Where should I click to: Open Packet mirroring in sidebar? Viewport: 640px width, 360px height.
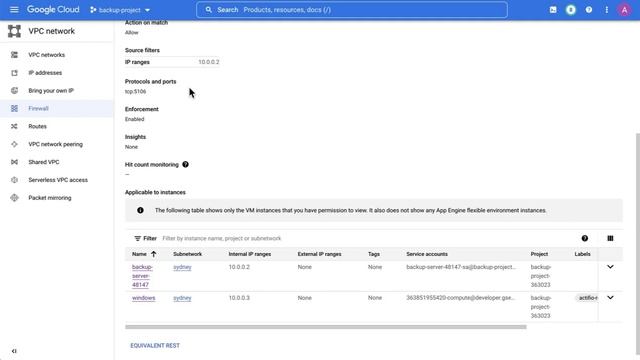coord(50,198)
